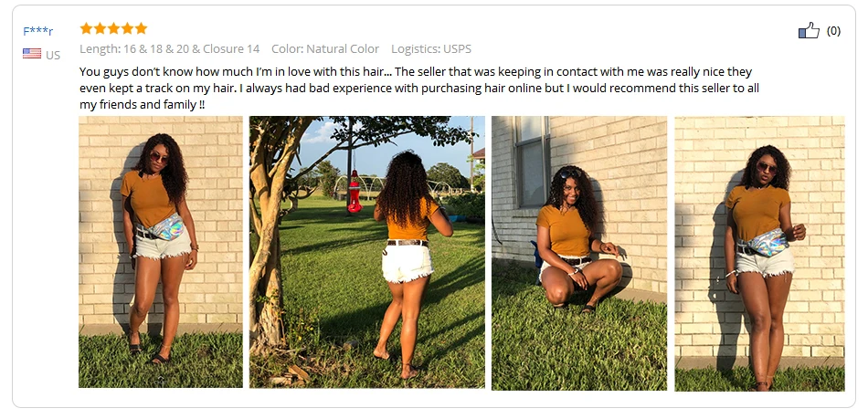Click the fourth rating star
This screenshot has width=868, height=419.
[x=127, y=28]
